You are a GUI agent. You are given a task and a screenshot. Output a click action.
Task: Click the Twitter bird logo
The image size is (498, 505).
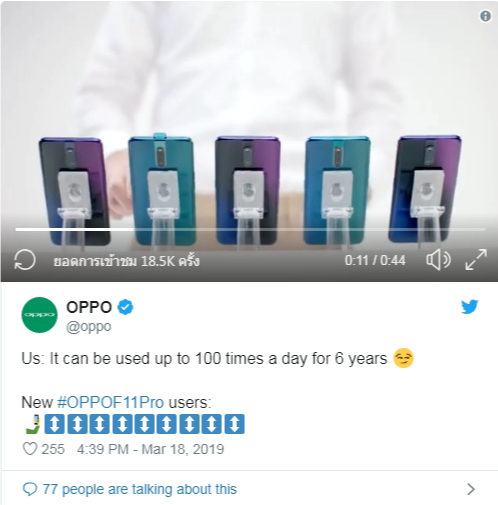click(x=469, y=307)
